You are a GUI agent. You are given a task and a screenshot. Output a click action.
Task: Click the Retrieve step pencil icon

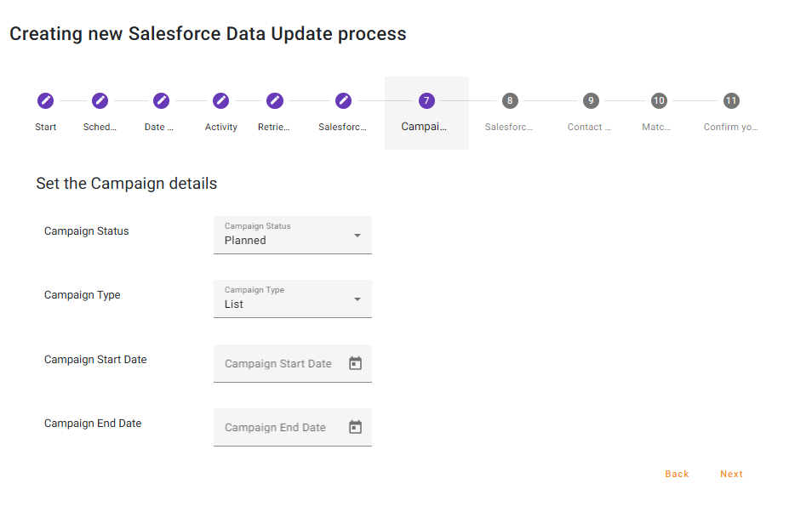274,101
